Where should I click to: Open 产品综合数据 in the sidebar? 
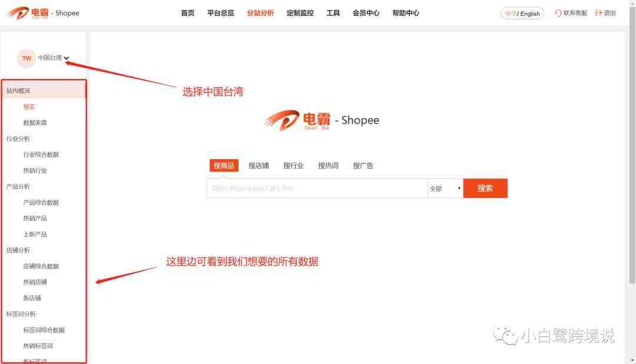click(41, 203)
